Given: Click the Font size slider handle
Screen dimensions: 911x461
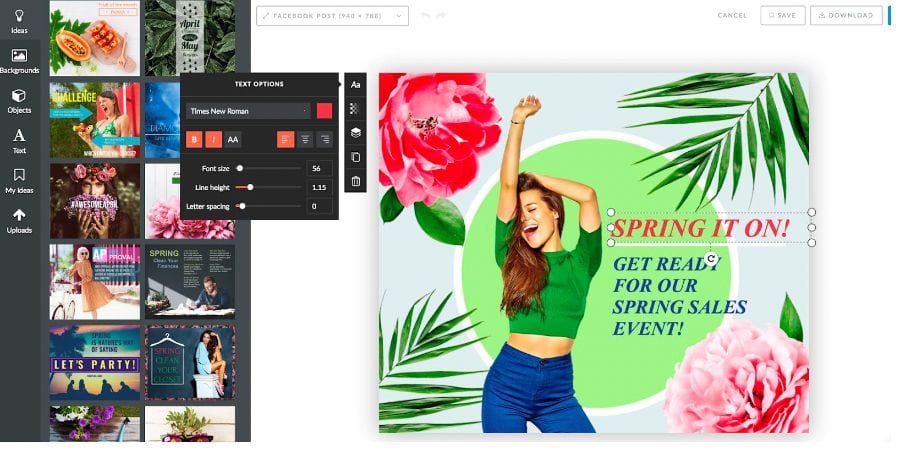Looking at the screenshot, I should tap(239, 169).
